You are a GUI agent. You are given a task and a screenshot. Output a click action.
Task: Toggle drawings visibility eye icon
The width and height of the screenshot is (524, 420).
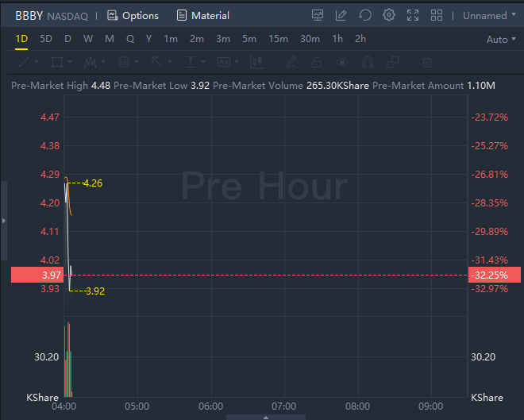click(342, 62)
